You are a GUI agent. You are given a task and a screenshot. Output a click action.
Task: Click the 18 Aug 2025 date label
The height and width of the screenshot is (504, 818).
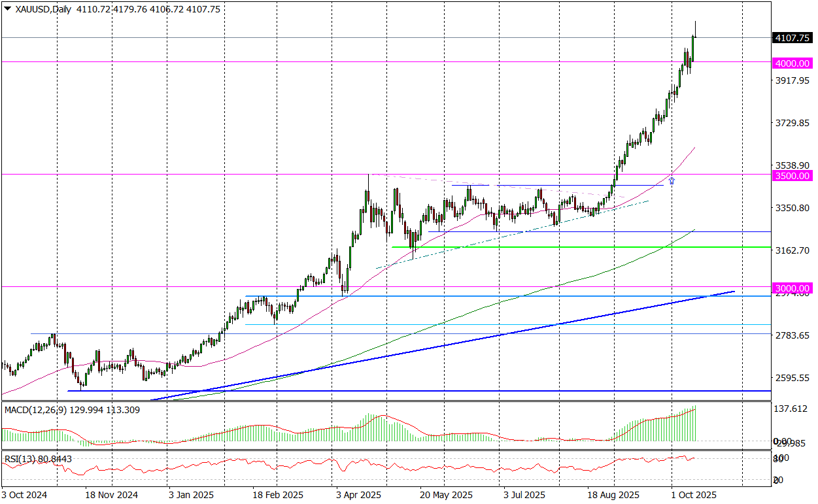pos(613,495)
